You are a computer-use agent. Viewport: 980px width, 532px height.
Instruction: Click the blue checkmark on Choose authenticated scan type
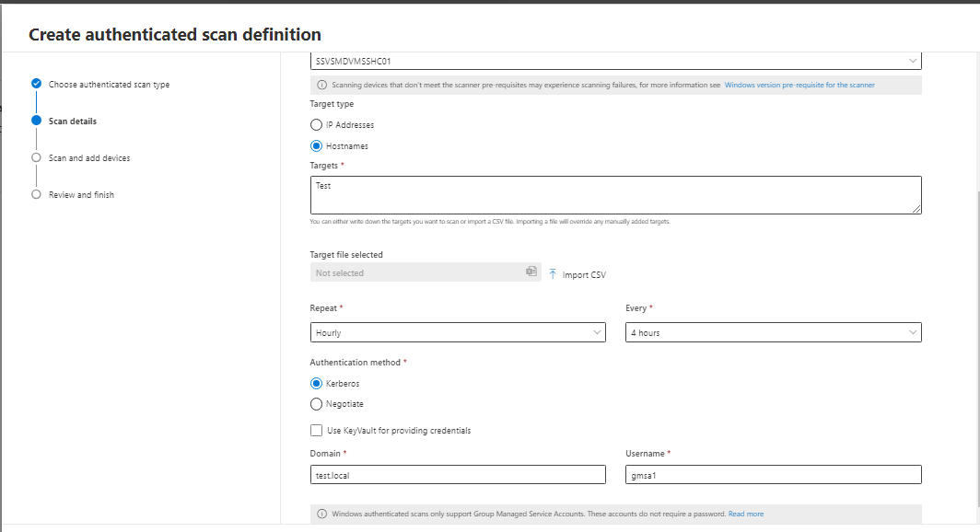pyautogui.click(x=36, y=83)
